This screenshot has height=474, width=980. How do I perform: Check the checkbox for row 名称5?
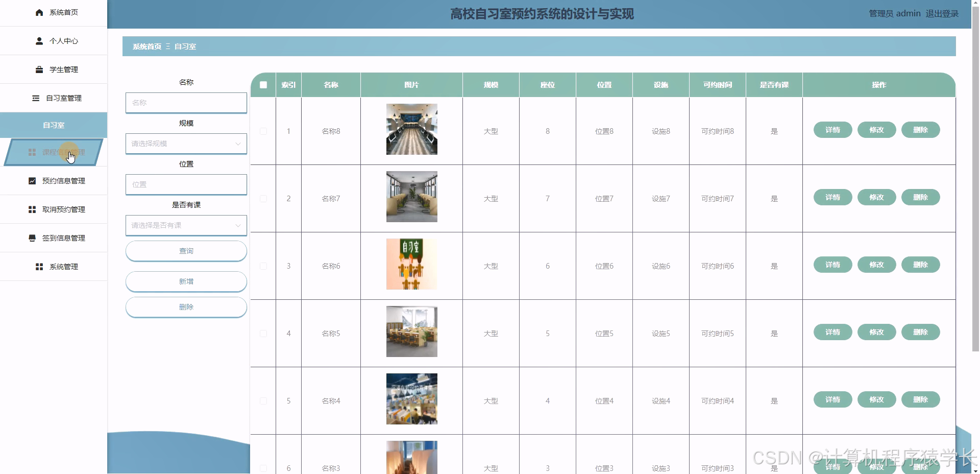click(263, 334)
